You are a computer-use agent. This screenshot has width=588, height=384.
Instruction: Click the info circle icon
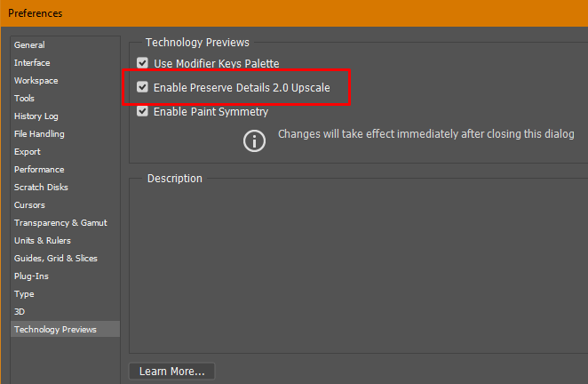(x=254, y=141)
